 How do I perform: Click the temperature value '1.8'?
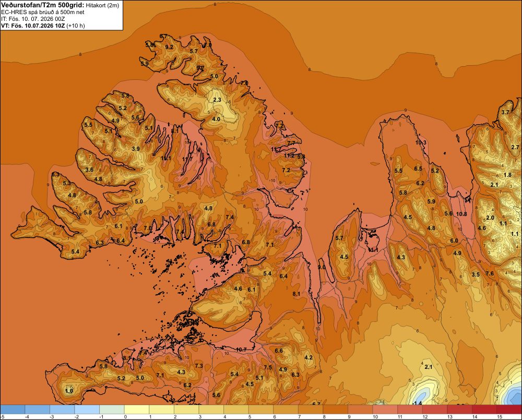click(507, 175)
